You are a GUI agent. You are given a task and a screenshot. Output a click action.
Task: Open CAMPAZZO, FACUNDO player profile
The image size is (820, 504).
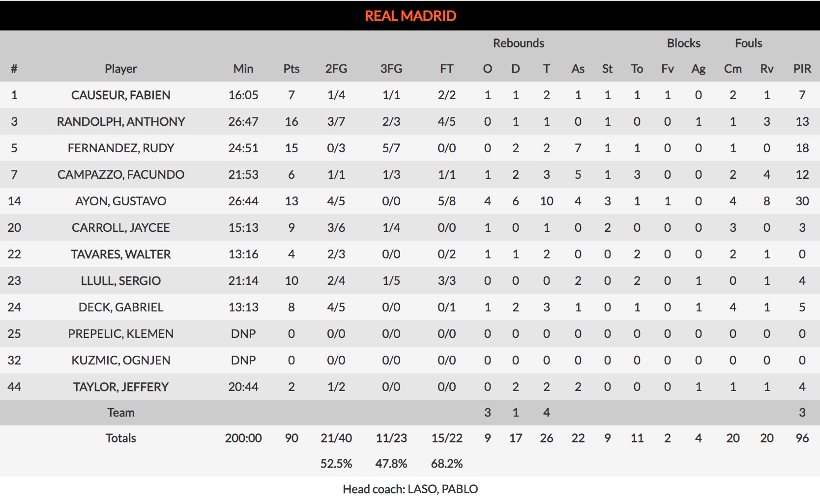[x=121, y=175]
